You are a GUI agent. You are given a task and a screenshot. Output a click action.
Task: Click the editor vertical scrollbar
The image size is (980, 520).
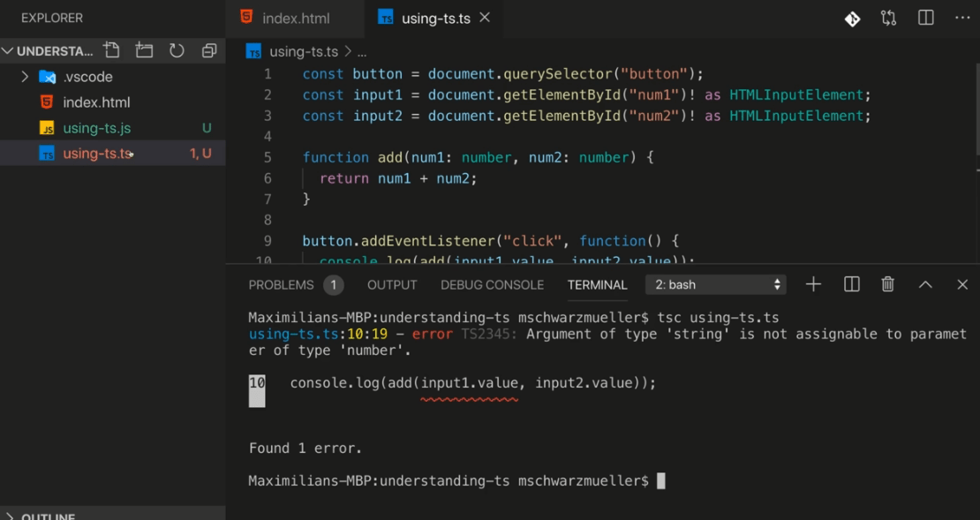point(977,109)
